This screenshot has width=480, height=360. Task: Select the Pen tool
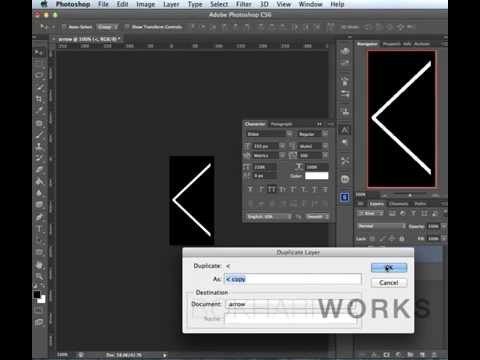(39, 217)
